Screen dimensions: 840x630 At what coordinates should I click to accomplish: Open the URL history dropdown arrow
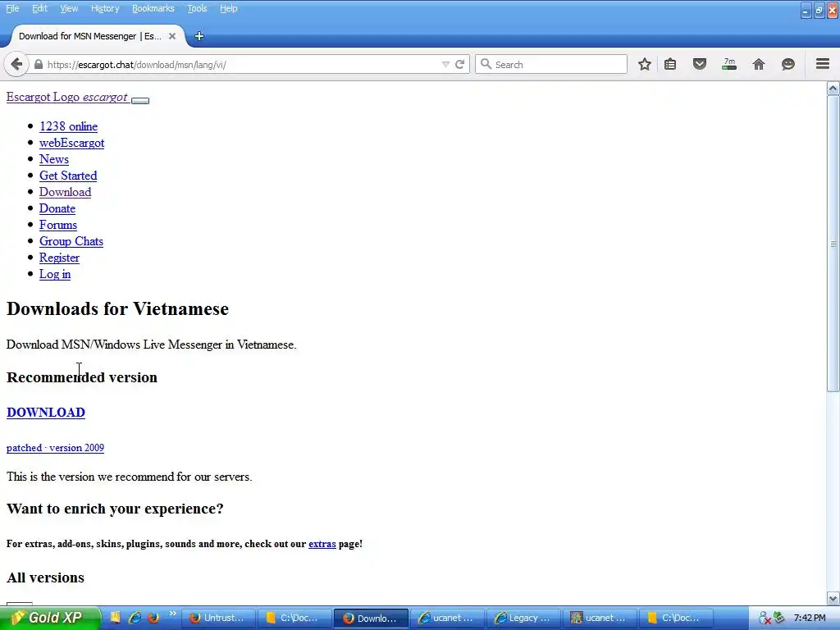tap(445, 64)
